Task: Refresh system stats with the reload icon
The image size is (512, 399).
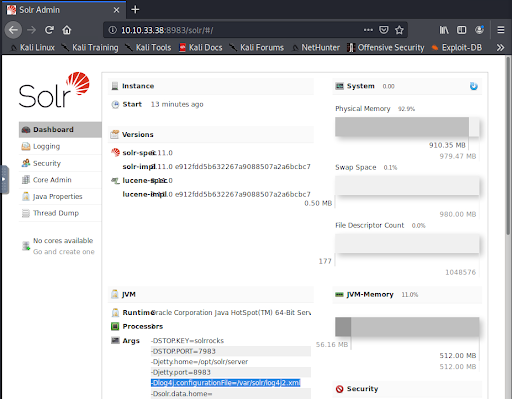Action: [x=473, y=86]
